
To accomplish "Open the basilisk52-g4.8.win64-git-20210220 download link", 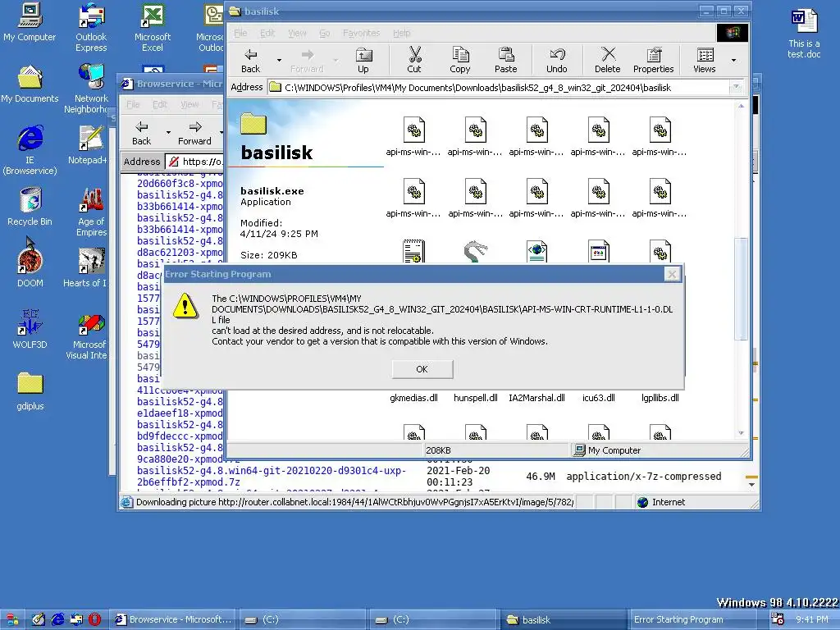I will [x=271, y=477].
